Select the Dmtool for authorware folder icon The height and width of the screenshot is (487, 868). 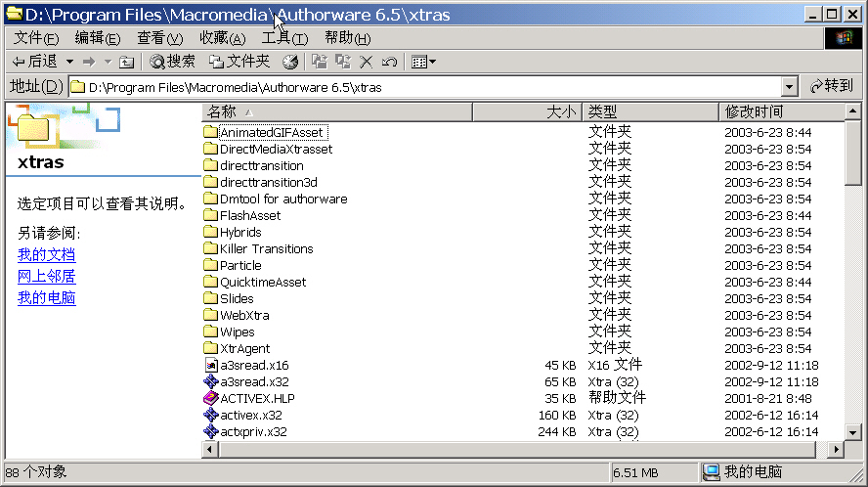(210, 199)
